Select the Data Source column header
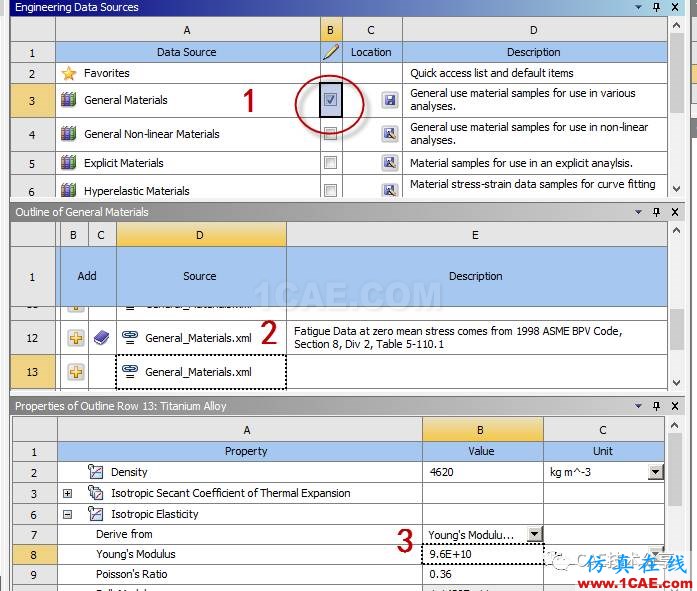 pos(187,52)
